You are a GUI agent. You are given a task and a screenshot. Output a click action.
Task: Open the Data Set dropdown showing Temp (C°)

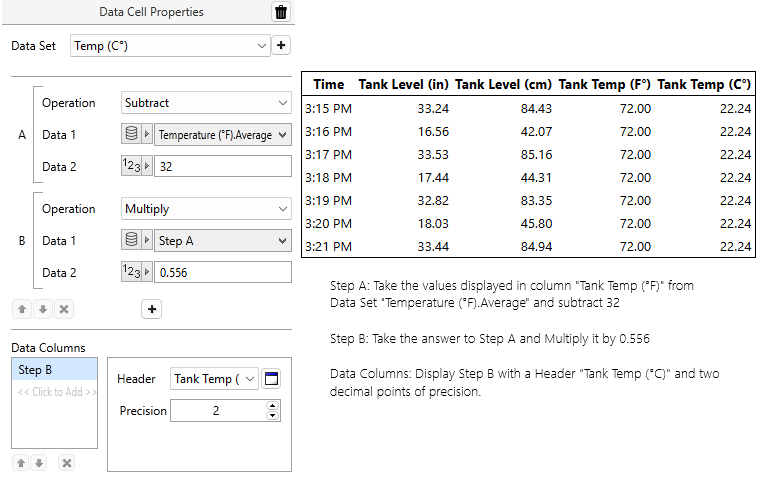pyautogui.click(x=171, y=46)
